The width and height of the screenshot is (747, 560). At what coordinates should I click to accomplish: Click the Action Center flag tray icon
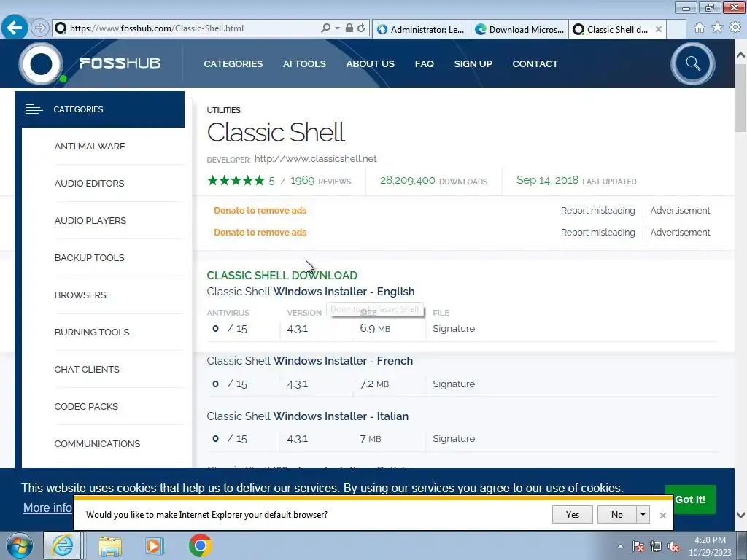[638, 547]
